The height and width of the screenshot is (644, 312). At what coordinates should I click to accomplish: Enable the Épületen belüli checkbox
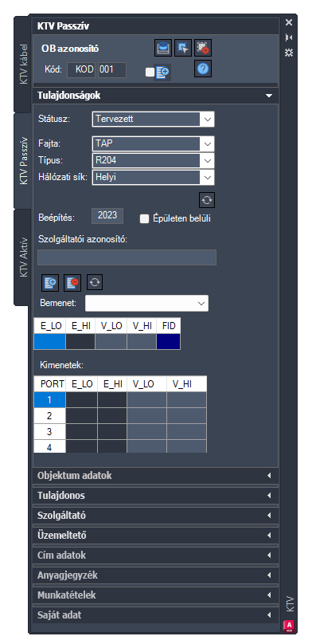point(144,219)
